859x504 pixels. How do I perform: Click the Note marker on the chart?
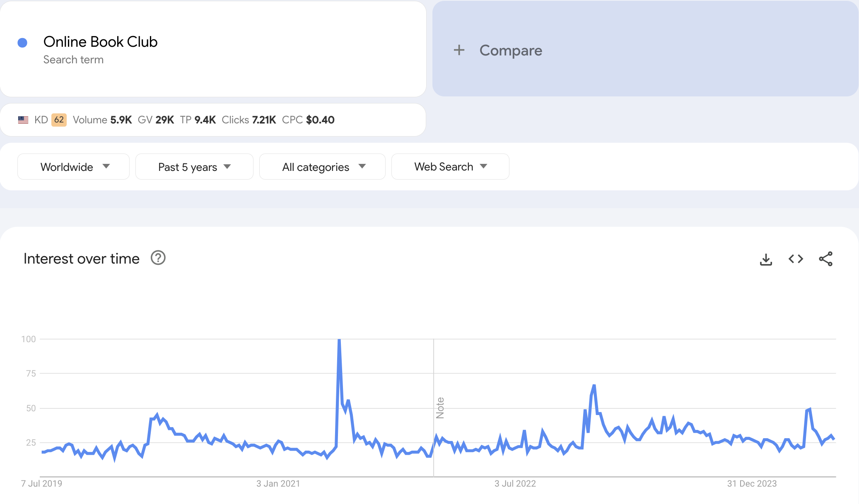[x=440, y=408]
